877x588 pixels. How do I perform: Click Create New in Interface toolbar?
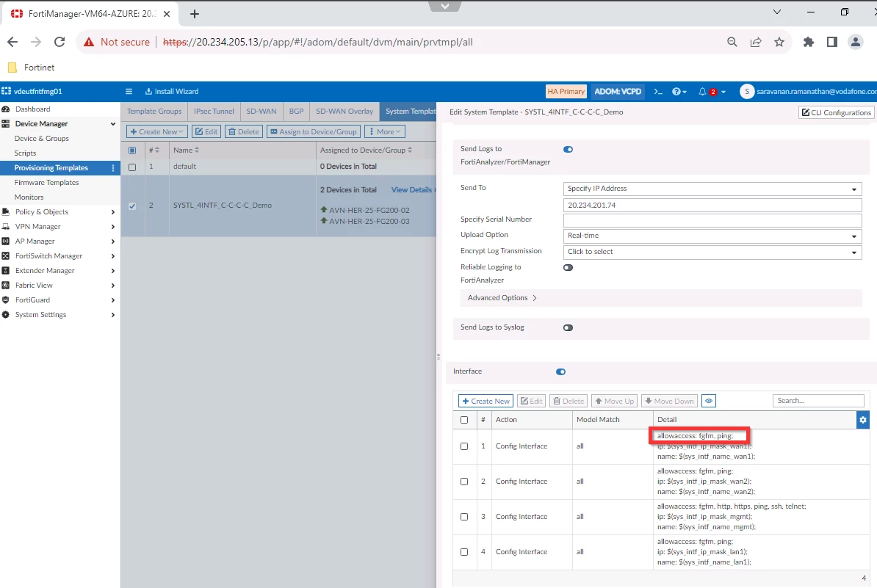coord(486,402)
